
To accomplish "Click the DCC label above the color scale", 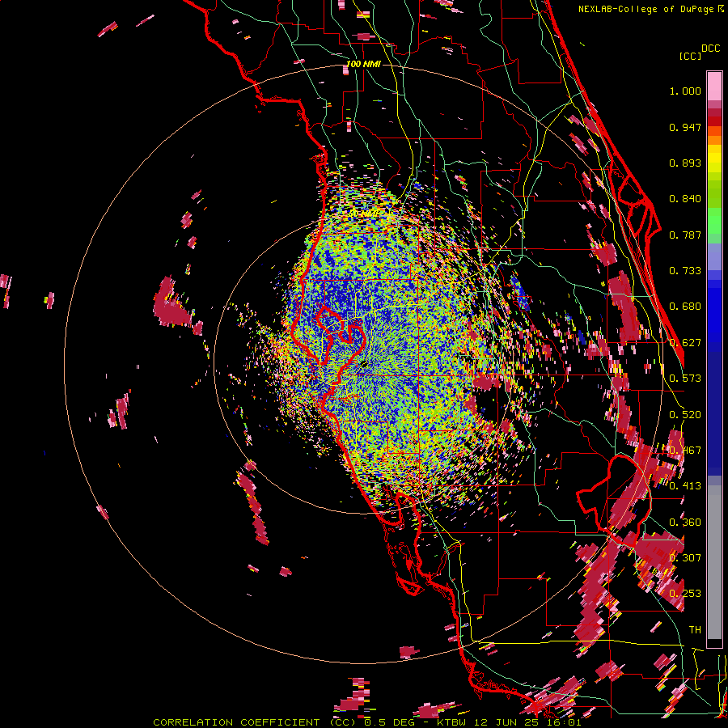I will point(710,49).
